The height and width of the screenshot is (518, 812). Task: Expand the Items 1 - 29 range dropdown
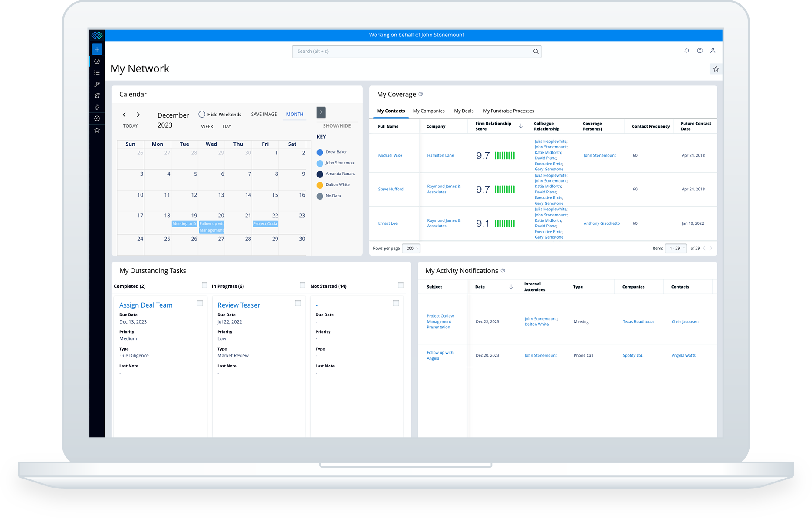[x=676, y=249]
